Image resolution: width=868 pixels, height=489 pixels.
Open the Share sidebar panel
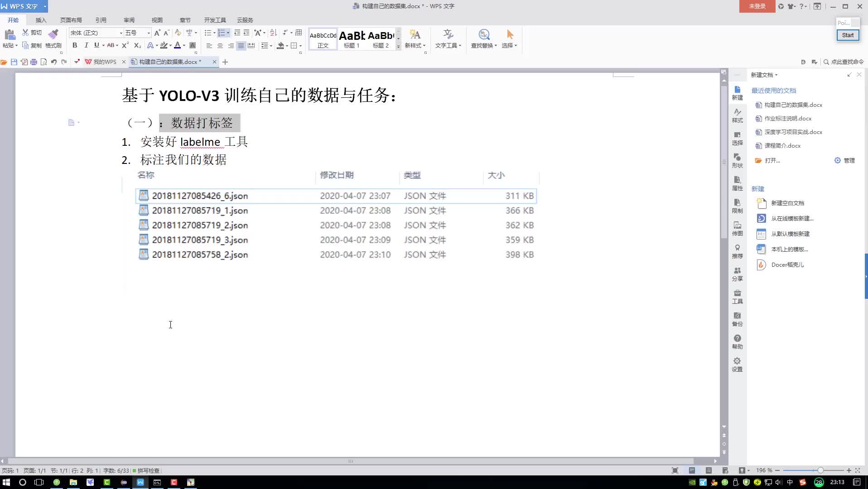point(737,274)
